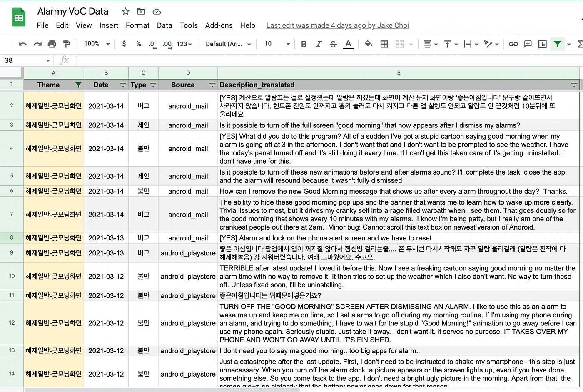The width and height of the screenshot is (583, 392).
Task: Open vertical align options
Action: click(x=451, y=44)
